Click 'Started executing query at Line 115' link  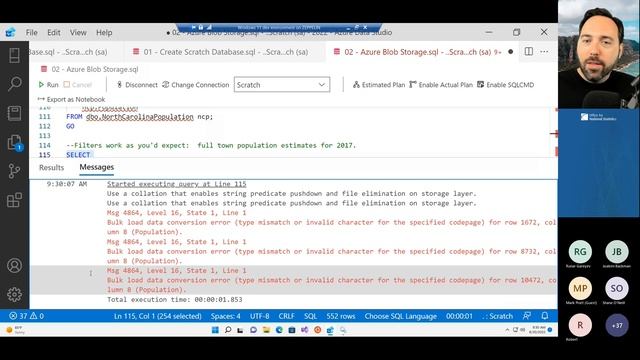(177, 184)
